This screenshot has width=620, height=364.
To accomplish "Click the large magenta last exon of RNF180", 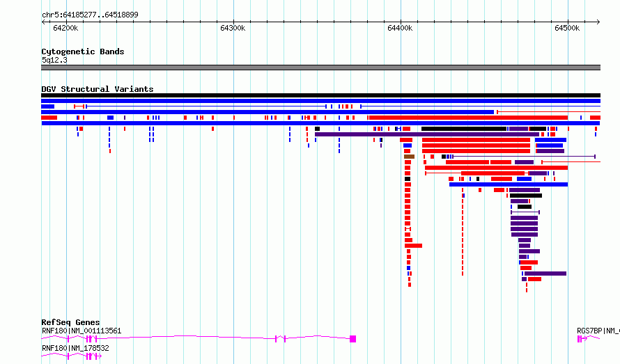I will click(353, 339).
